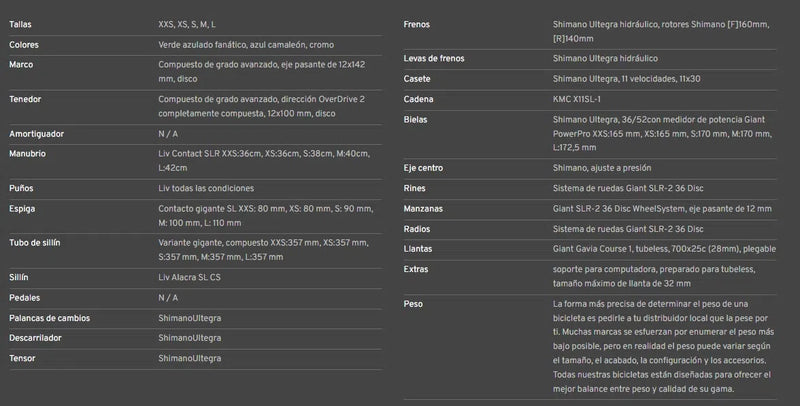Select Radios value 'Sistema de ruedas Giant SLR-2 36 Disc'
The width and height of the screenshot is (800, 406).
628,230
